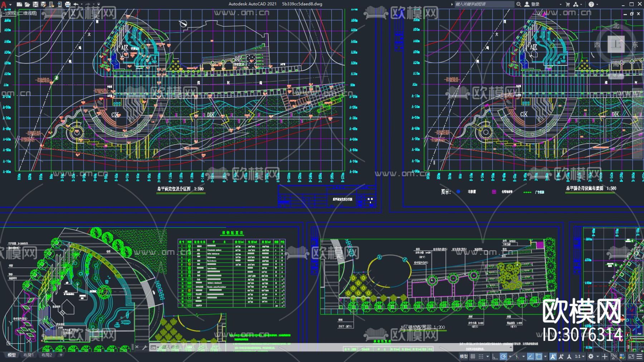Toggle ortho mode in status bar

[495, 356]
